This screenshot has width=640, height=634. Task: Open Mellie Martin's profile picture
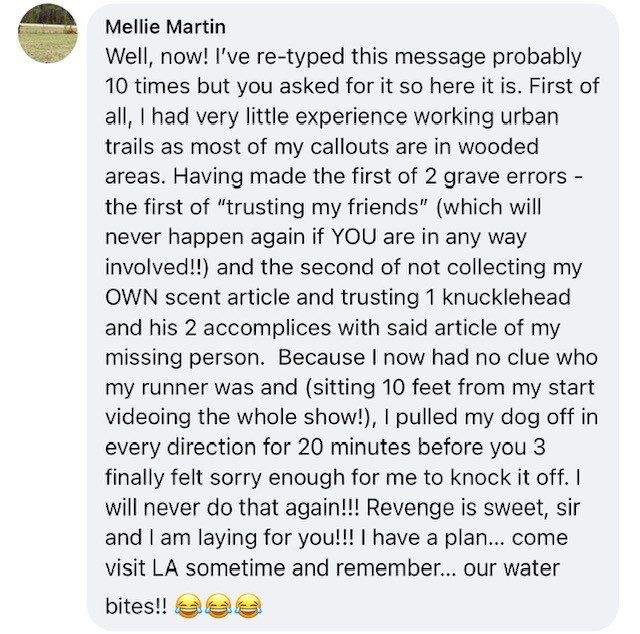click(49, 34)
